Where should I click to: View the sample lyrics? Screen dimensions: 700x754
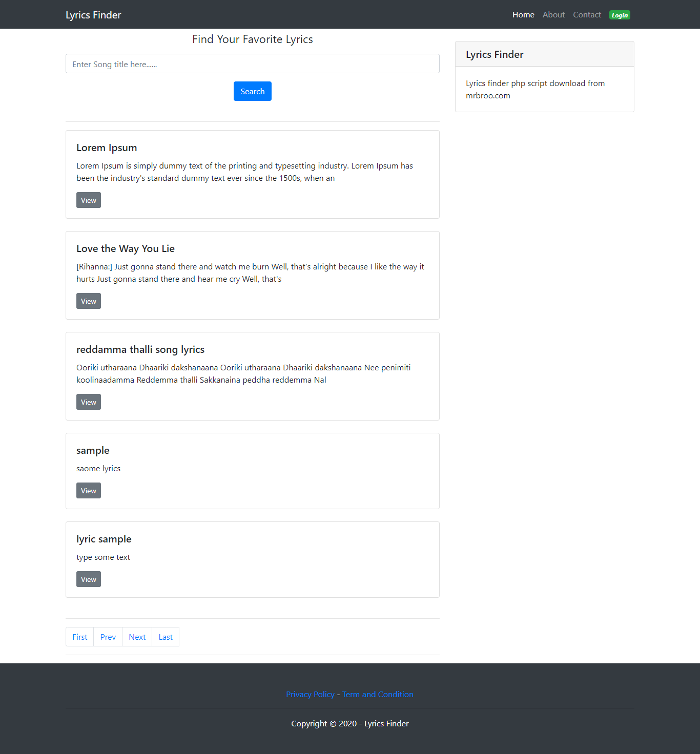pyautogui.click(x=88, y=490)
